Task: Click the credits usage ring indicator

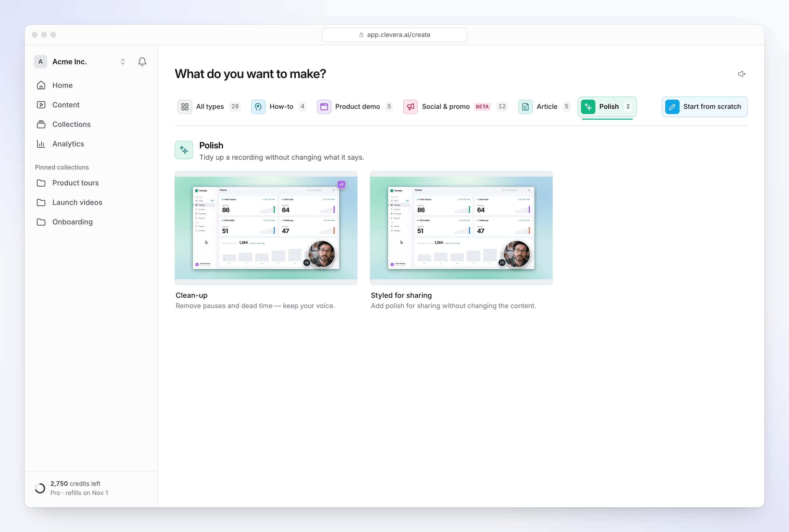Action: click(40, 488)
